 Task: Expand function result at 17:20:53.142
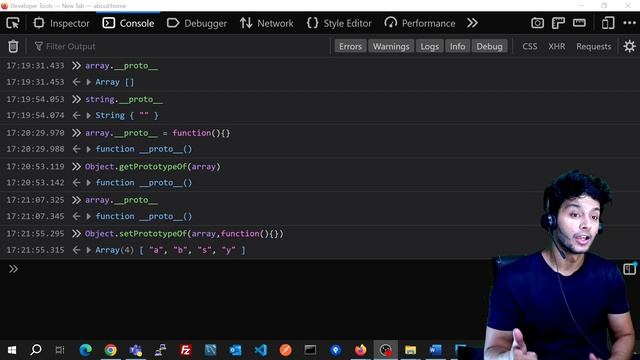coord(89,182)
